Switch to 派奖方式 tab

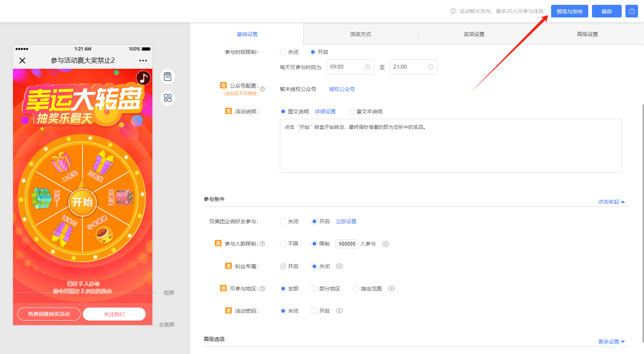360,34
